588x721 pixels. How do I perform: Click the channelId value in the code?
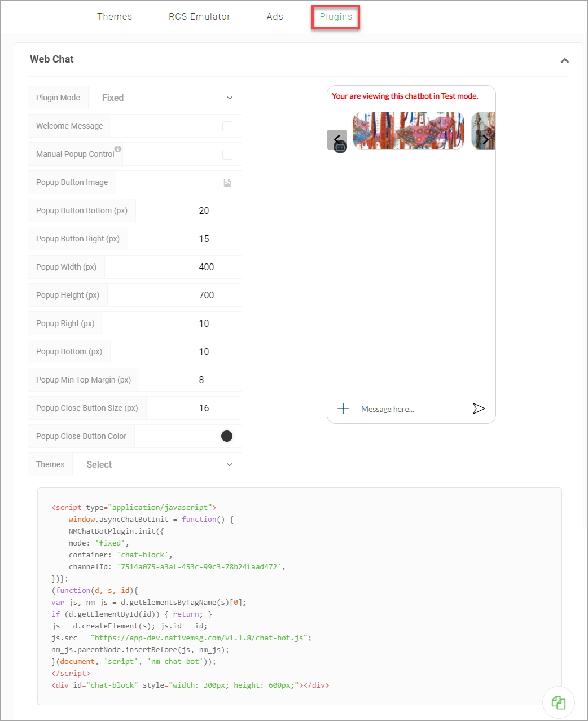click(x=199, y=566)
